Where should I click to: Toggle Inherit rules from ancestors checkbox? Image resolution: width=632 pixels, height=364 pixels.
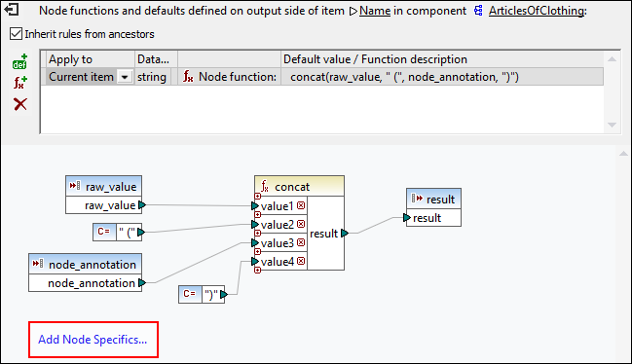[x=17, y=34]
